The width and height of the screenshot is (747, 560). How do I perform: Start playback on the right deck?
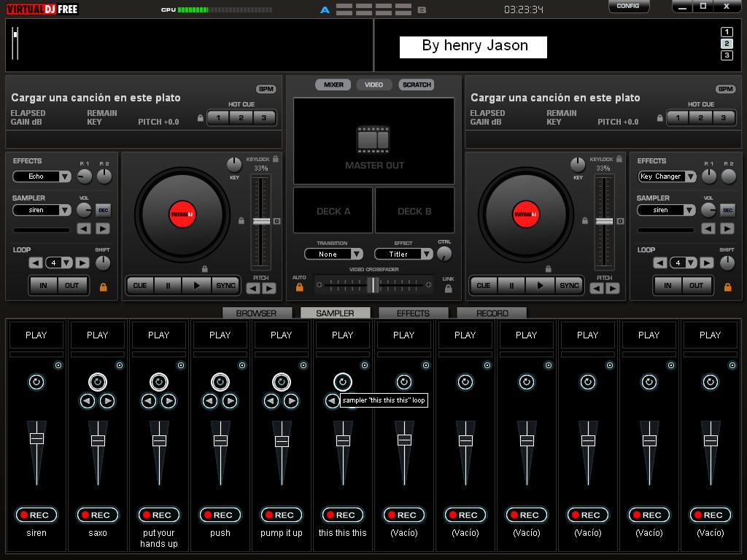pos(540,285)
